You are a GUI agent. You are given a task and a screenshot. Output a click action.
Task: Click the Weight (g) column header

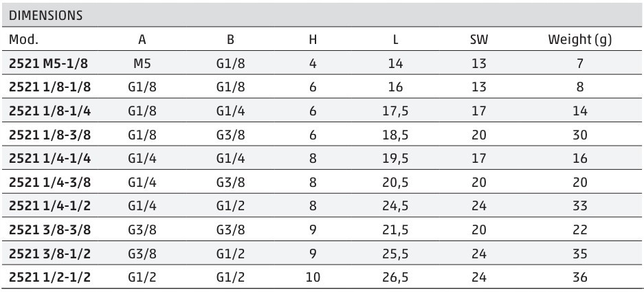point(579,39)
